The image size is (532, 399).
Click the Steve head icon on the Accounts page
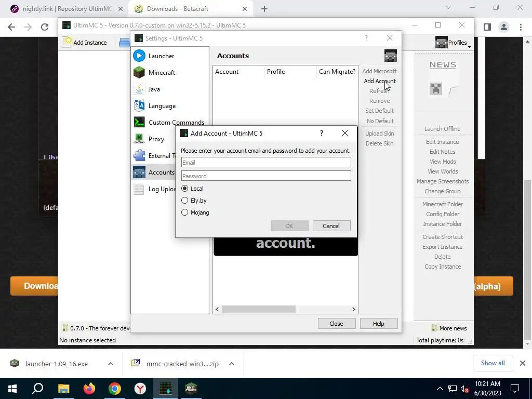point(391,56)
